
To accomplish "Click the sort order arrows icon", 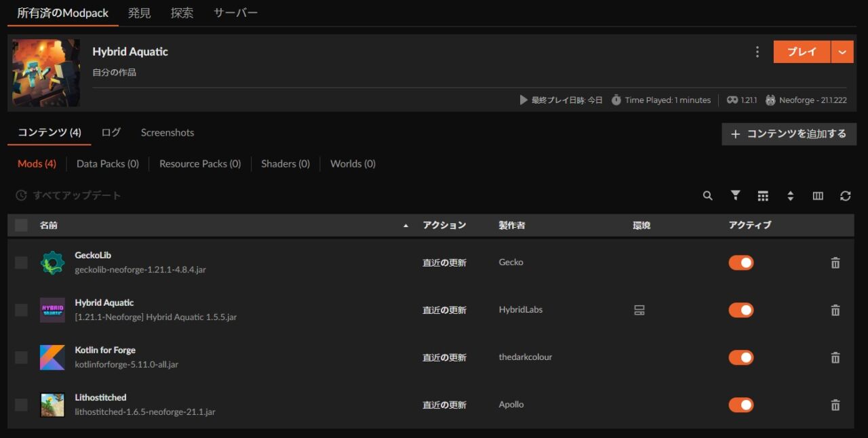I will (x=791, y=195).
